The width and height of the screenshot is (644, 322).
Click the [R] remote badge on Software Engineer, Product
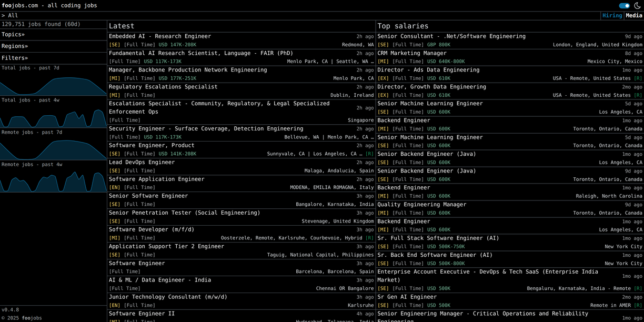369,154
